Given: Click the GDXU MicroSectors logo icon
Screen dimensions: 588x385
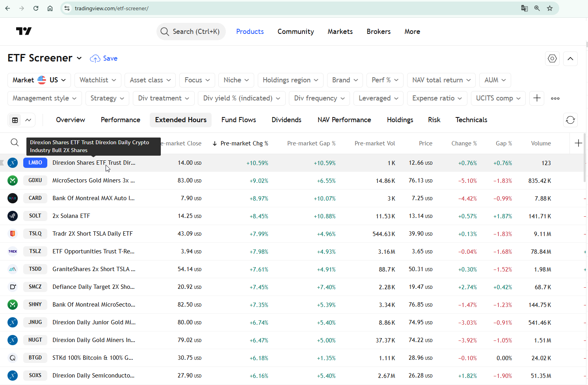Looking at the screenshot, I should [x=13, y=180].
